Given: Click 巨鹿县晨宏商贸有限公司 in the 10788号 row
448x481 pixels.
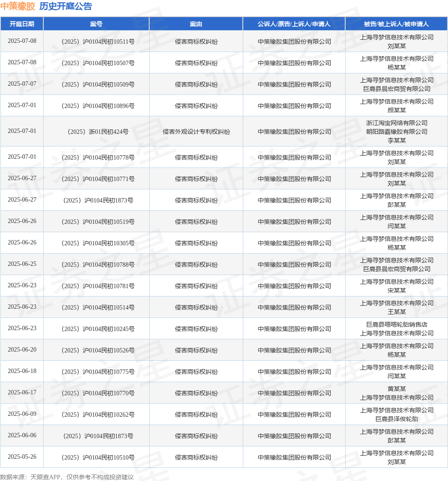Looking at the screenshot, I should [397, 269].
